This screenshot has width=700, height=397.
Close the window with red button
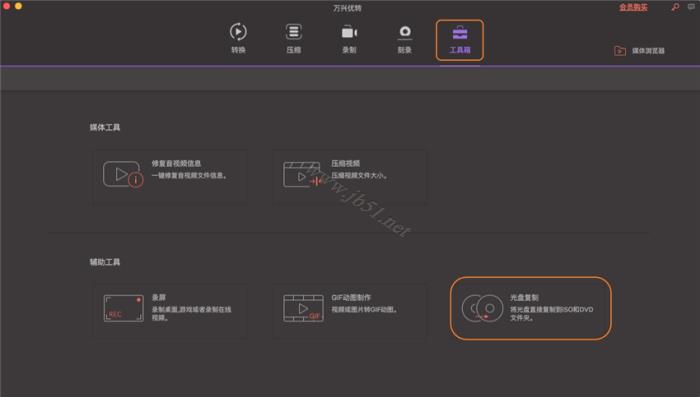(x=6, y=6)
